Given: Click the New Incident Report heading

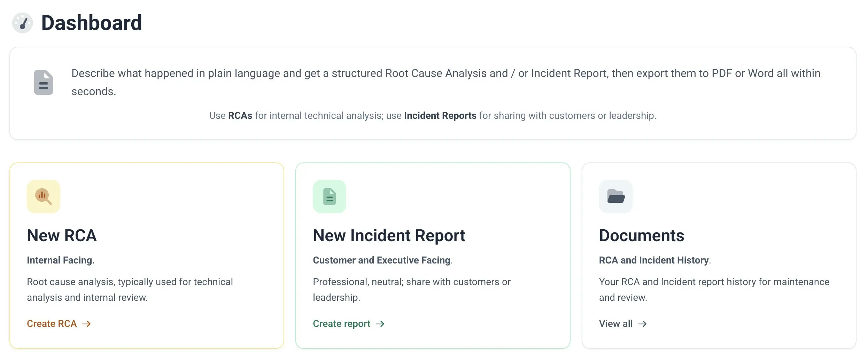Looking at the screenshot, I should 389,235.
